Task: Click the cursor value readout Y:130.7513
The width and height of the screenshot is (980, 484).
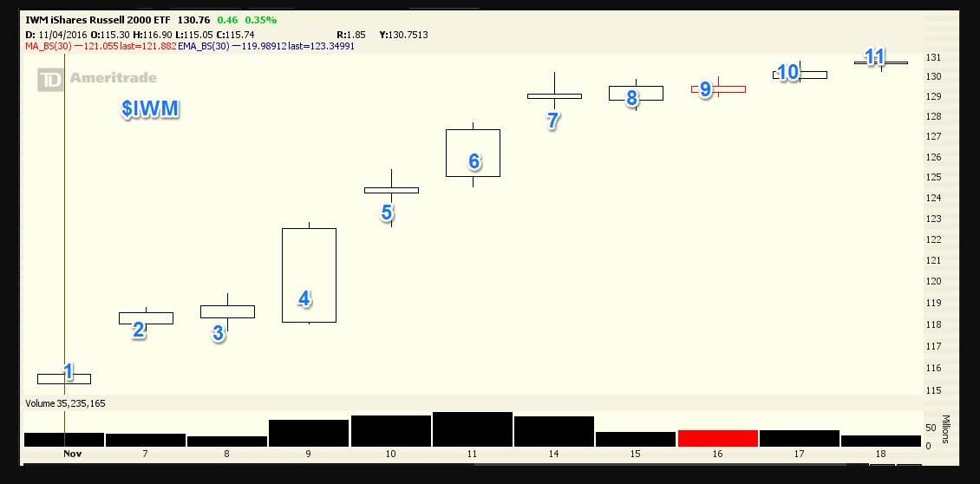Action: (x=404, y=35)
